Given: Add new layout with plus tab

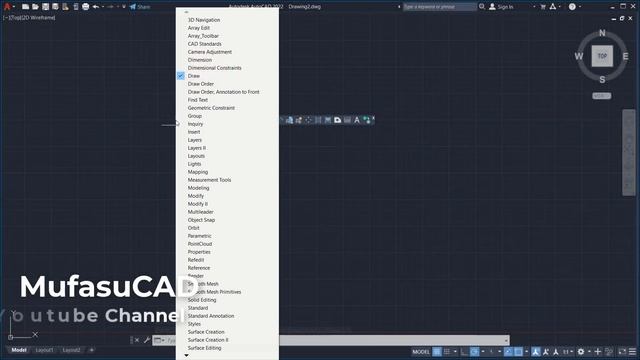Looking at the screenshot, I should tap(91, 350).
